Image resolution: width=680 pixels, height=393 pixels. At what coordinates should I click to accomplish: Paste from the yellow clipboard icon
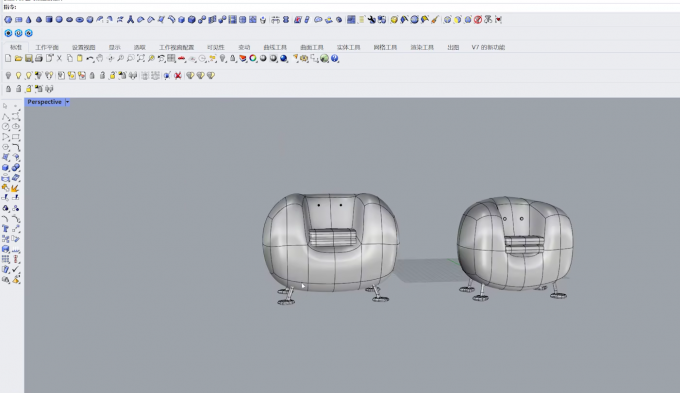pyautogui.click(x=80, y=58)
